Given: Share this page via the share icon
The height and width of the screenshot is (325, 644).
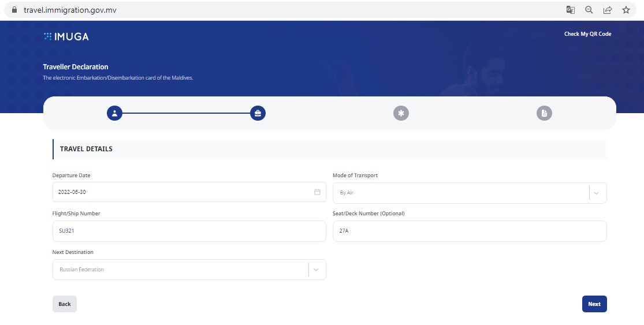Looking at the screenshot, I should click(x=608, y=10).
